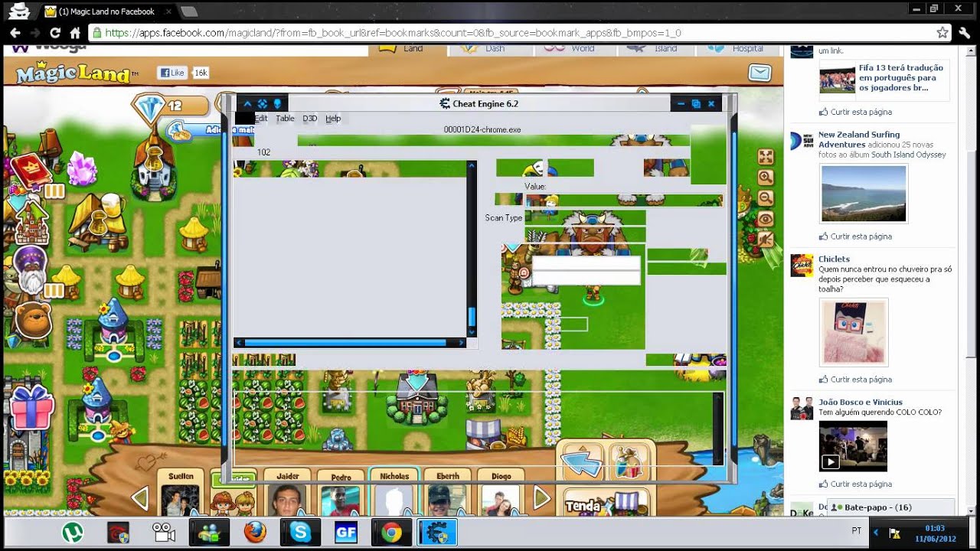
Task: Click the Facebook Like button for Magic Land
Action: click(x=172, y=73)
